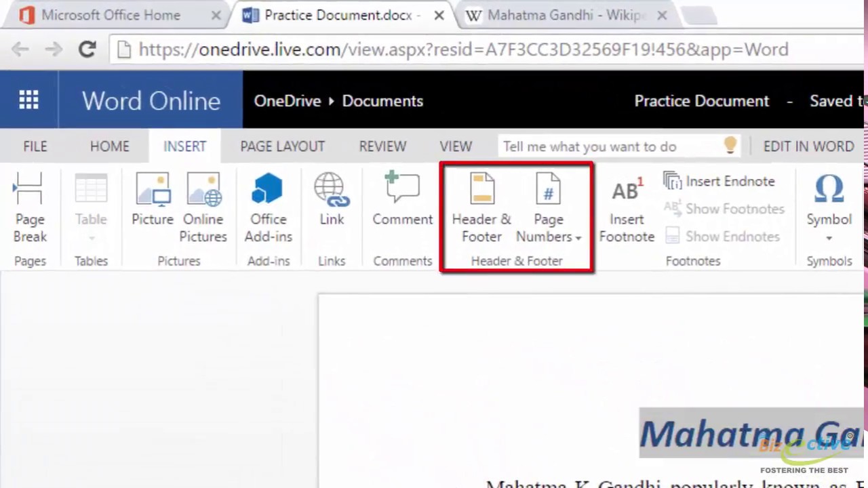Click the browser Back arrow
This screenshot has width=868, height=488.
(x=21, y=49)
